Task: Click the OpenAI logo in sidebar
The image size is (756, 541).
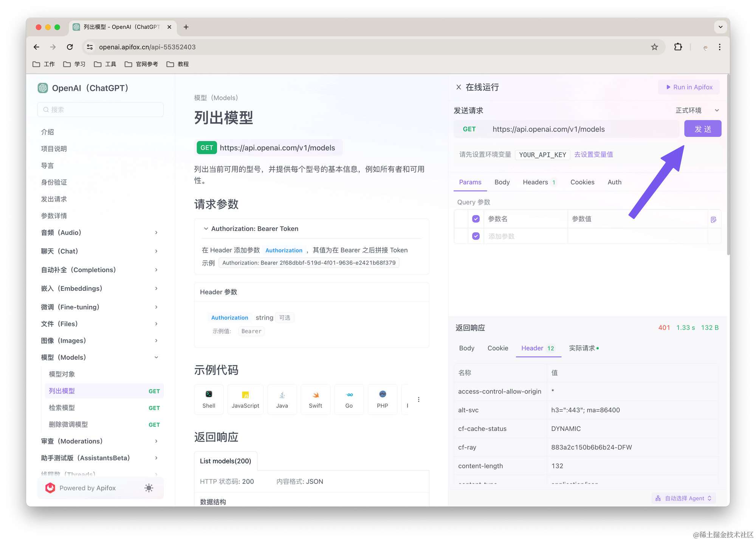Action: coord(43,88)
